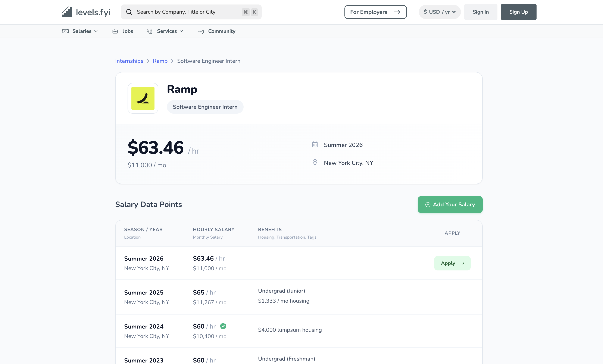Click the Community chat bubbles icon
This screenshot has height=364, width=603.
pos(201,31)
